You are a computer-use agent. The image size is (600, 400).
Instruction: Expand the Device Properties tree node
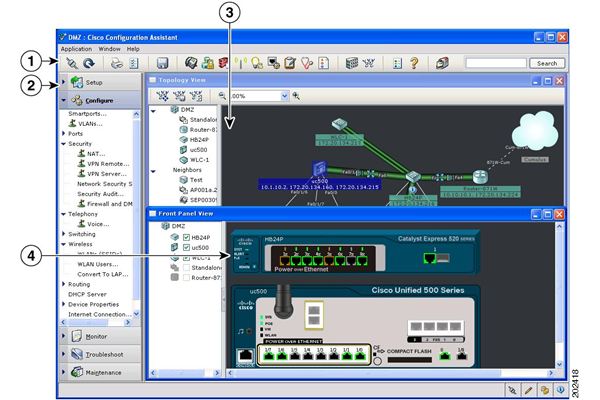(64, 304)
